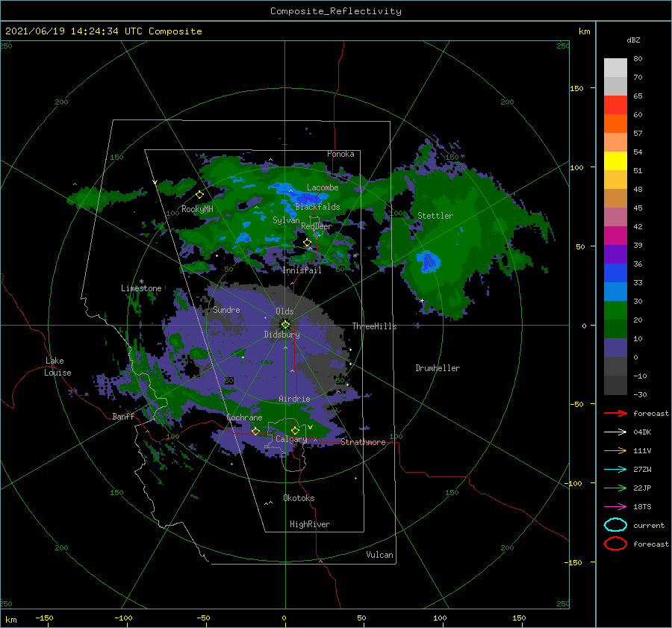Image resolution: width=672 pixels, height=628 pixels.
Task: Click the 04DK legend text
Action: 642,432
